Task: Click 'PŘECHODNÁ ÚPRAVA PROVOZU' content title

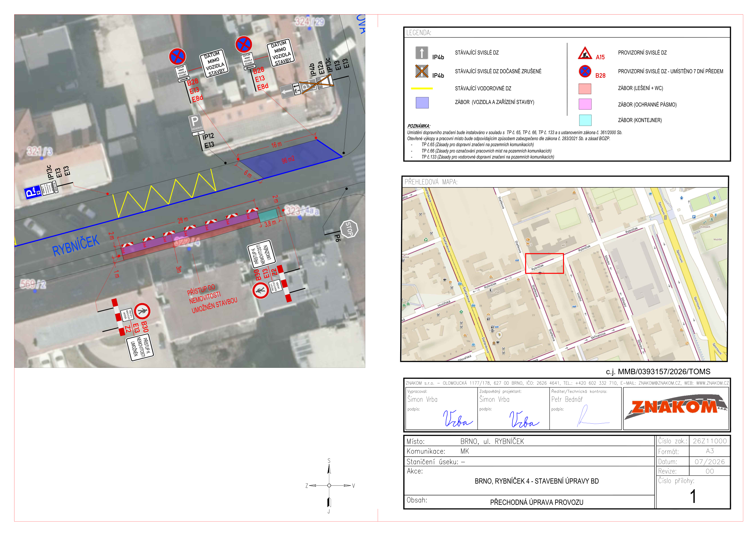Action: point(537,502)
